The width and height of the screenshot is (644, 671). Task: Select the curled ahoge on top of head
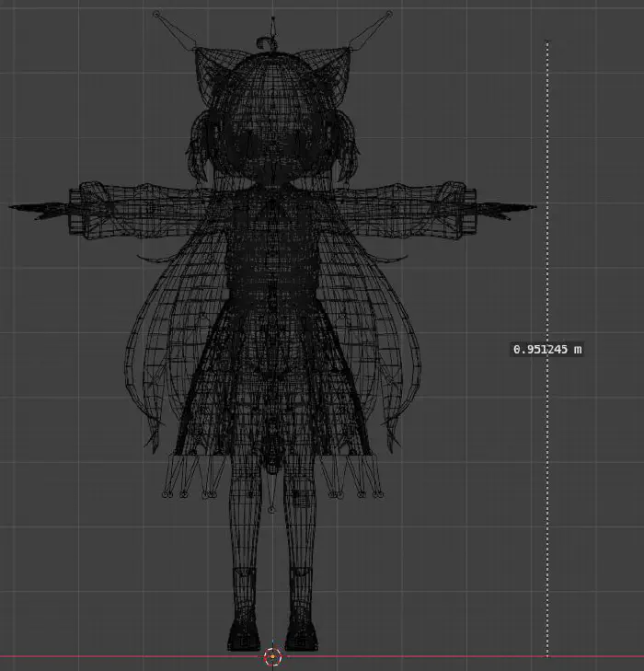(267, 42)
